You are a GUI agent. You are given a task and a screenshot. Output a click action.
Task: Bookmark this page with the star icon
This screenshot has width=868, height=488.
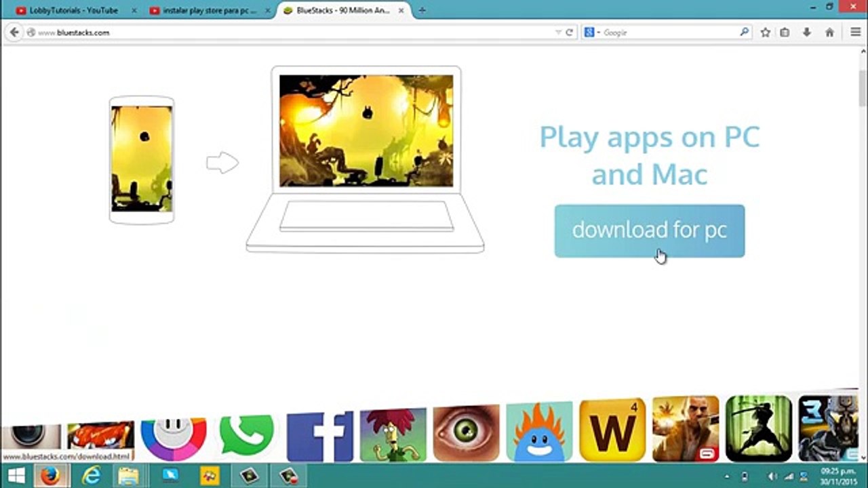point(766,32)
